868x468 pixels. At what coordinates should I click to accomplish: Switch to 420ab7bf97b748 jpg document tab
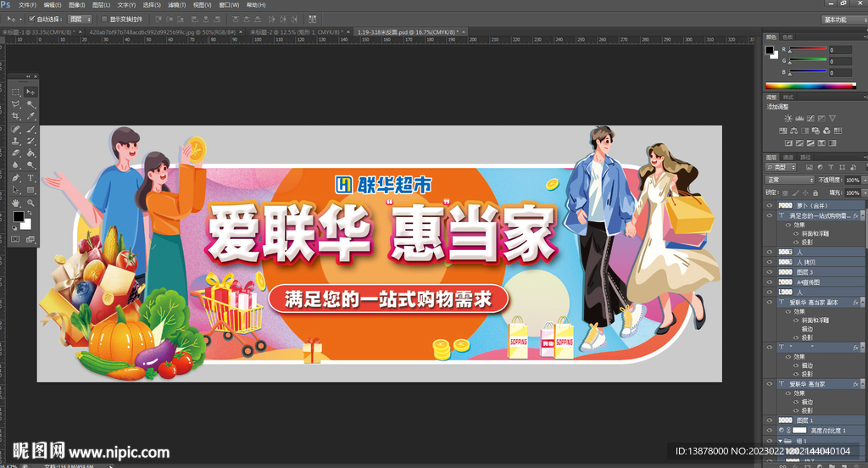(162, 32)
